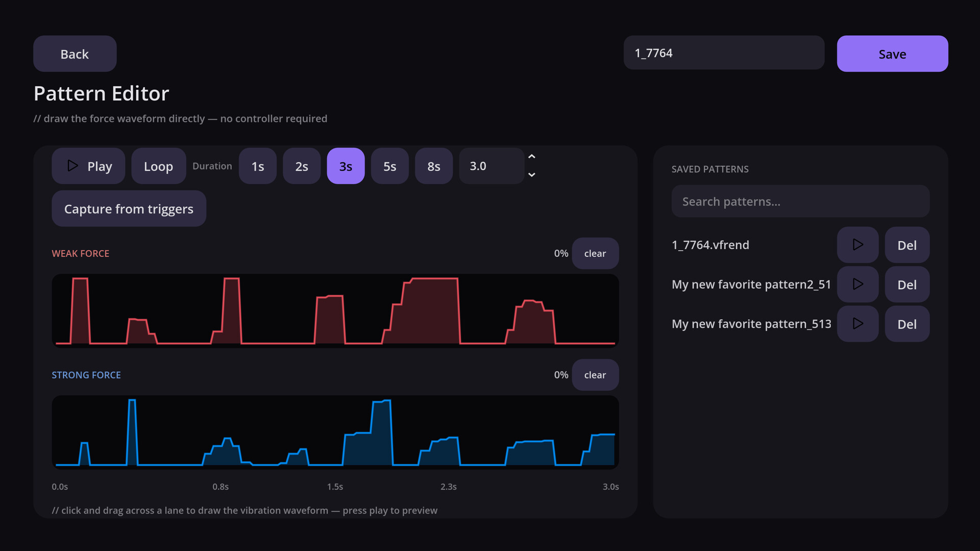Screen dimensions: 980x551
Task: Choose the 5s duration preset
Action: click(389, 166)
